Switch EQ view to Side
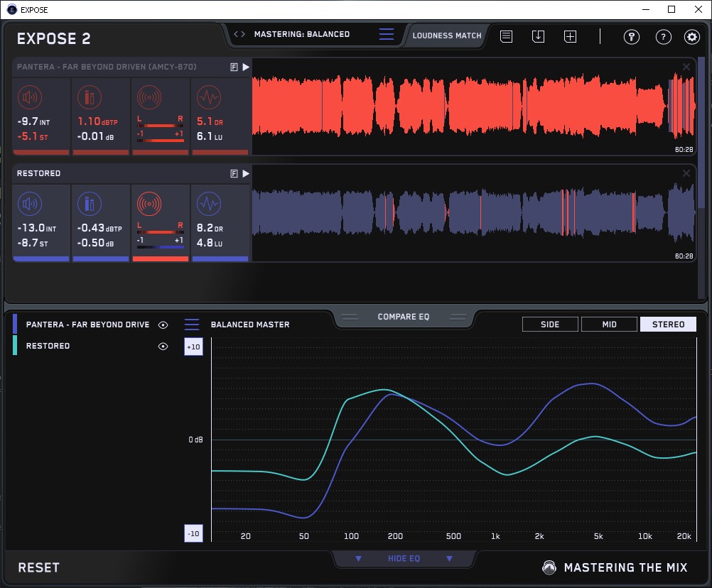This screenshot has width=712, height=588. (550, 325)
